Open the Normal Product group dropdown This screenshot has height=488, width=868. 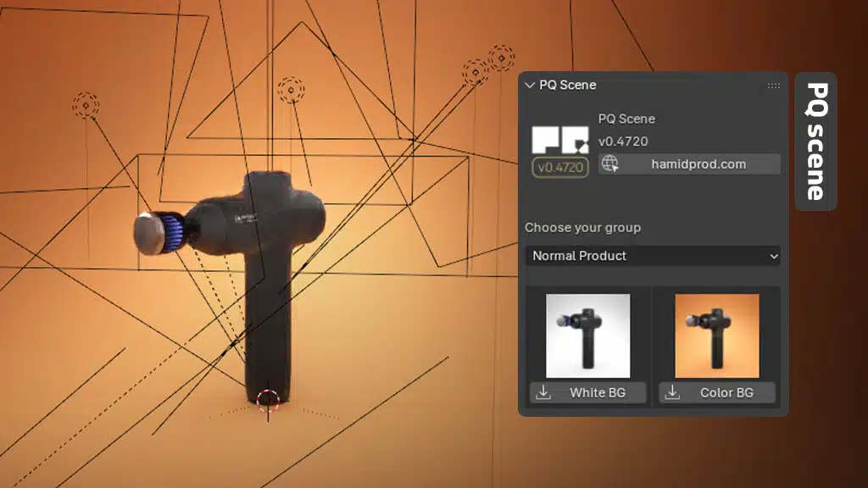(x=652, y=256)
